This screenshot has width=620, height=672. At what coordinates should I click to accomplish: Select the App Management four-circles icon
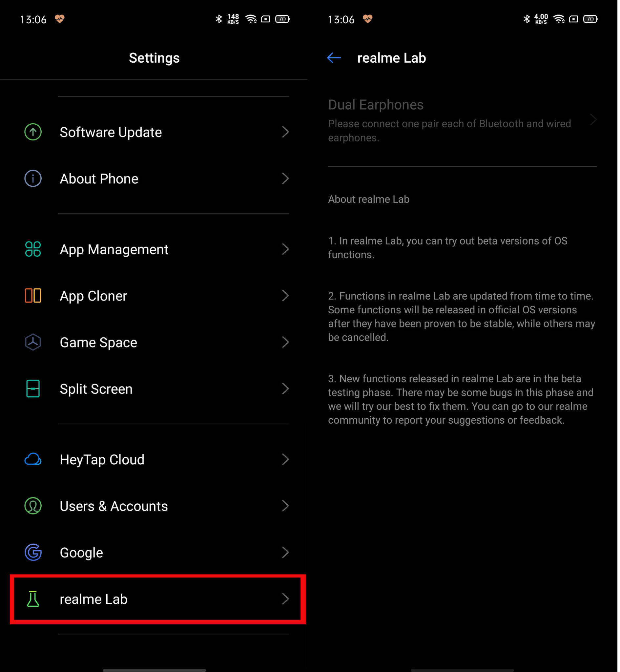click(x=33, y=249)
